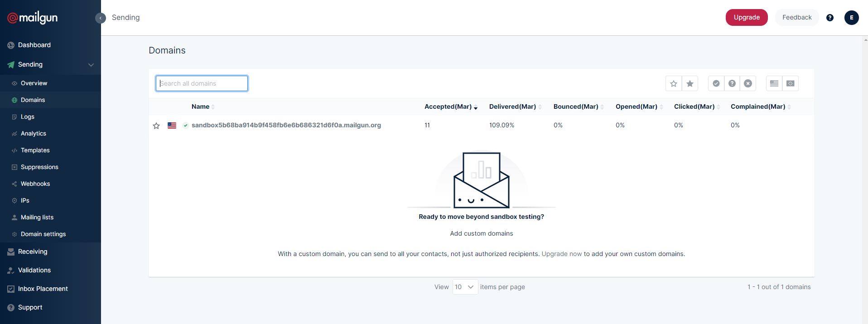Filter by starred domains filled star icon
The width and height of the screenshot is (868, 324).
click(690, 83)
